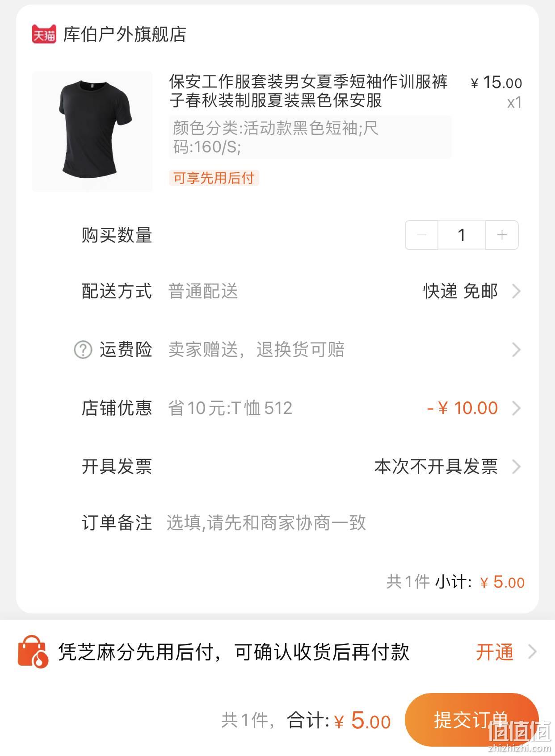Tap the Tmall store logo icon
This screenshot has width=555, height=756.
[x=44, y=34]
